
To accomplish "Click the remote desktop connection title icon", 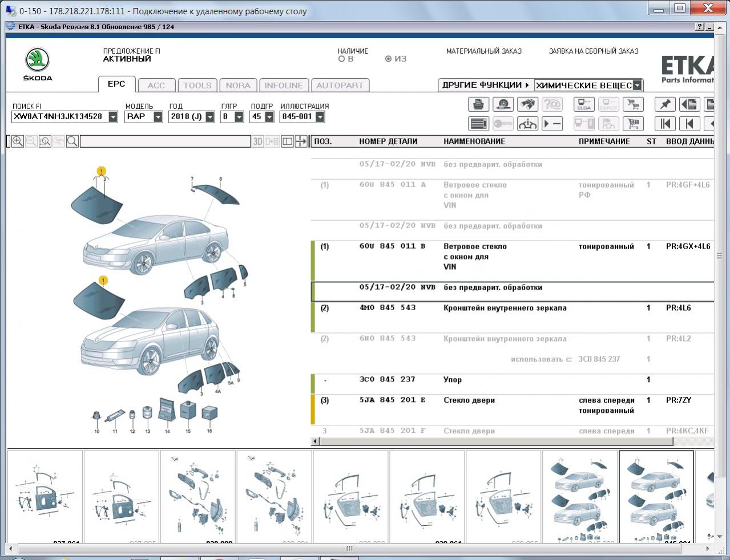I will [11, 11].
